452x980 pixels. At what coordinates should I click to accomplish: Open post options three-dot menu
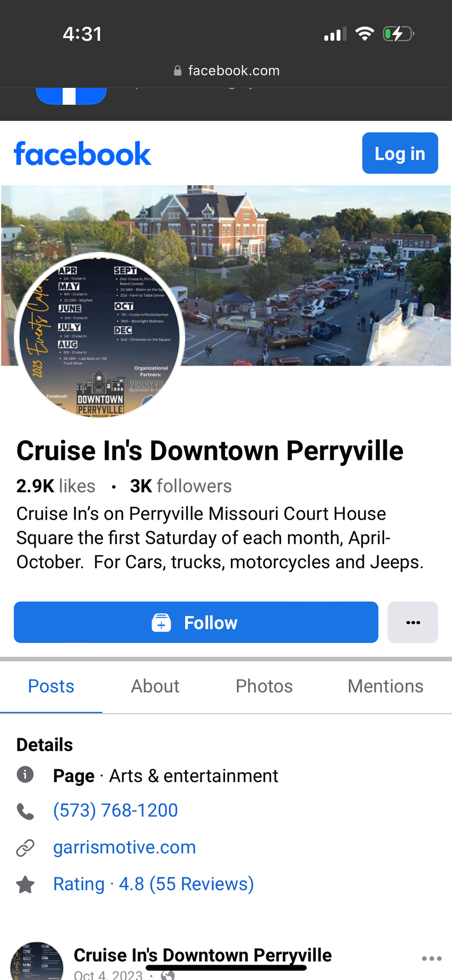coord(431,958)
